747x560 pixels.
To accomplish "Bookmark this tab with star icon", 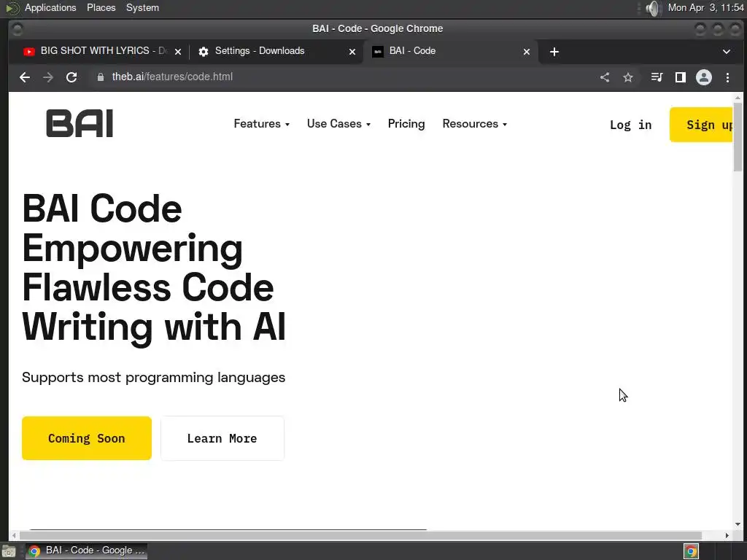I will coord(628,77).
